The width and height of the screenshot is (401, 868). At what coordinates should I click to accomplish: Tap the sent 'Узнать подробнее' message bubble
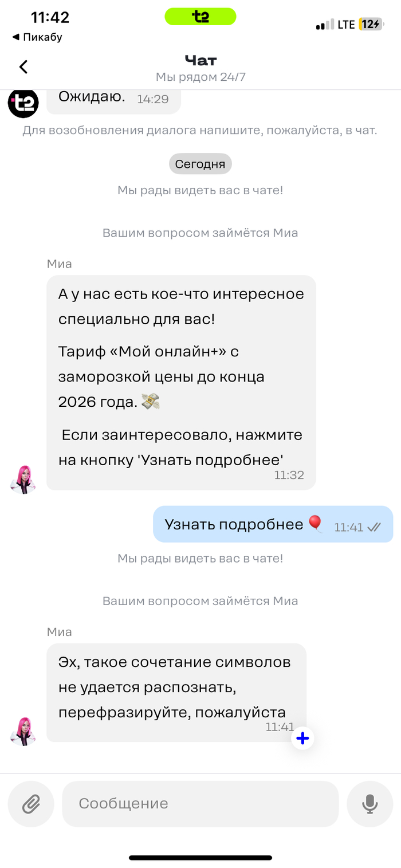(273, 524)
